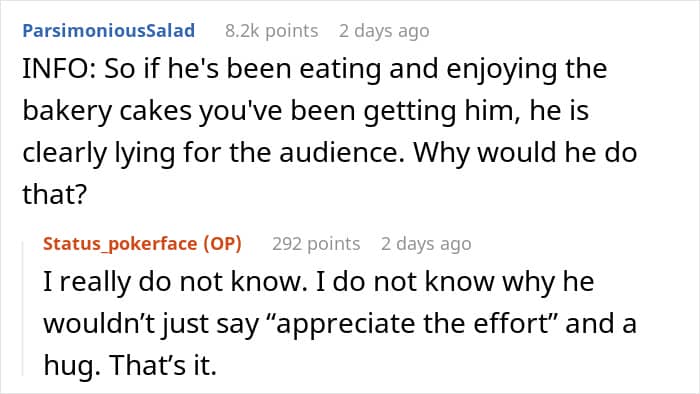Click the phrase 'bakery cakes' in the comment

pos(107,111)
